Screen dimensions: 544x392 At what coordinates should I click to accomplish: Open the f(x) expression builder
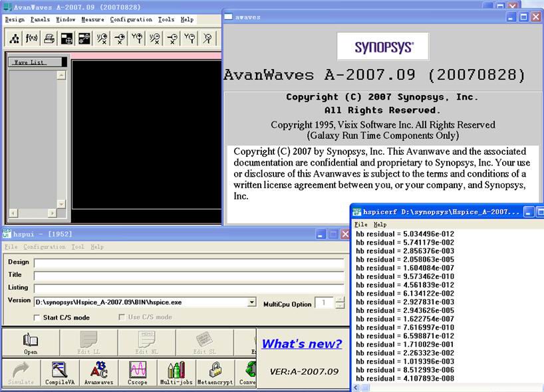31,38
